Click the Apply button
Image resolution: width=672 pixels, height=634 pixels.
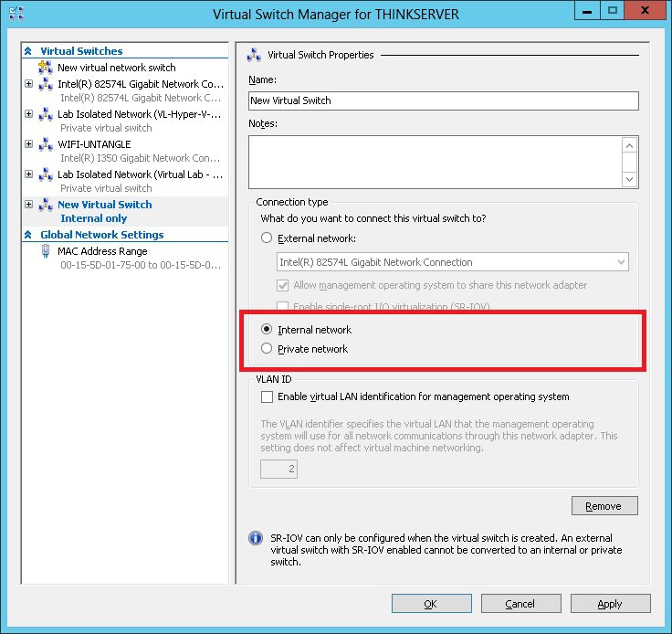[x=610, y=604]
